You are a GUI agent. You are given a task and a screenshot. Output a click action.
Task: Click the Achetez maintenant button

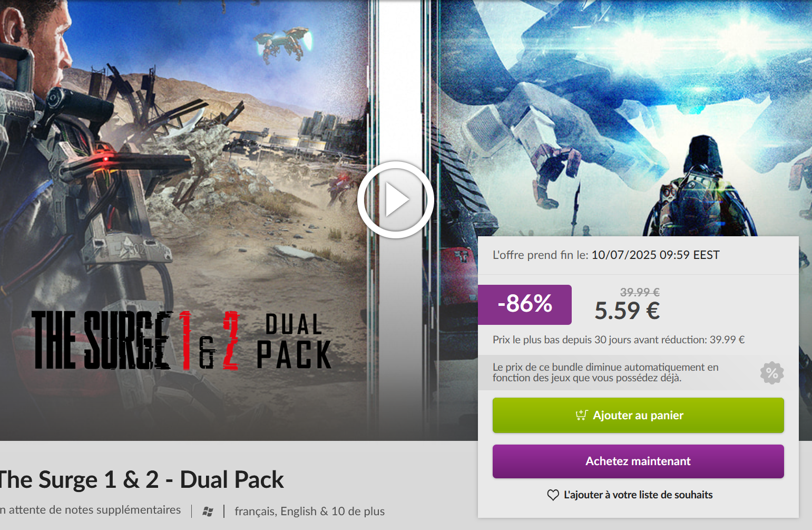(638, 461)
